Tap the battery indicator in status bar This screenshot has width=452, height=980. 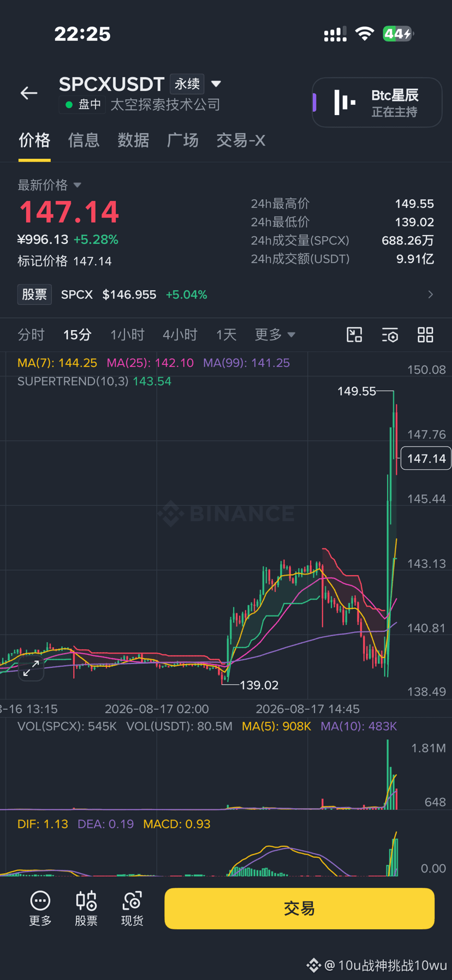398,34
